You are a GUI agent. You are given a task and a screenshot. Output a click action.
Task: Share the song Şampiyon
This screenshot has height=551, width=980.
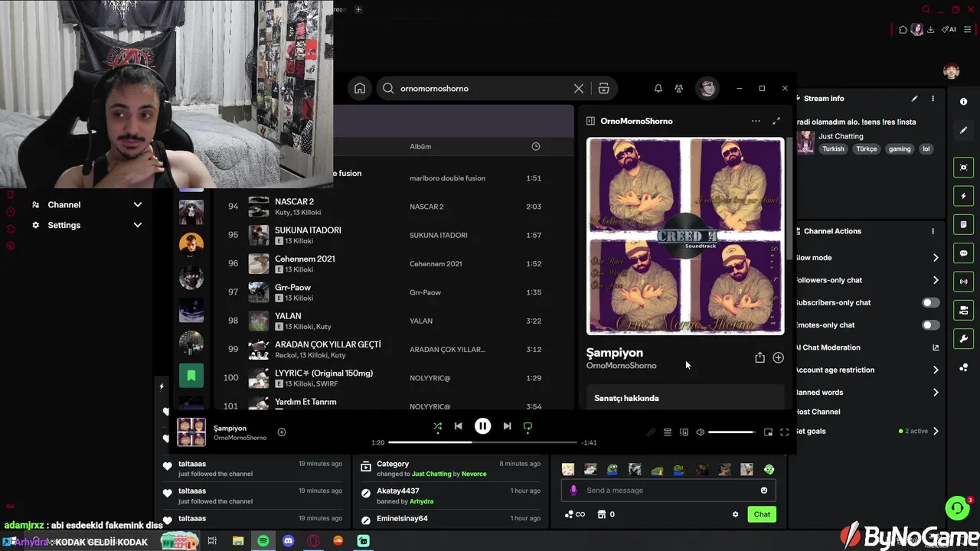pos(759,357)
